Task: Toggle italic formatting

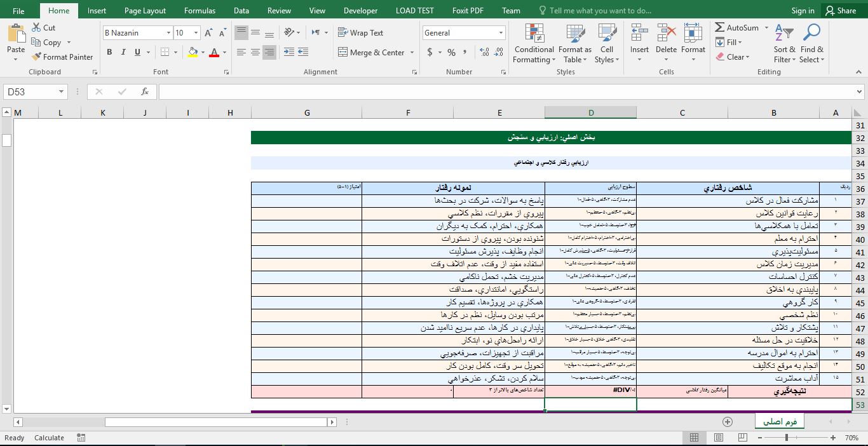Action: click(x=123, y=51)
